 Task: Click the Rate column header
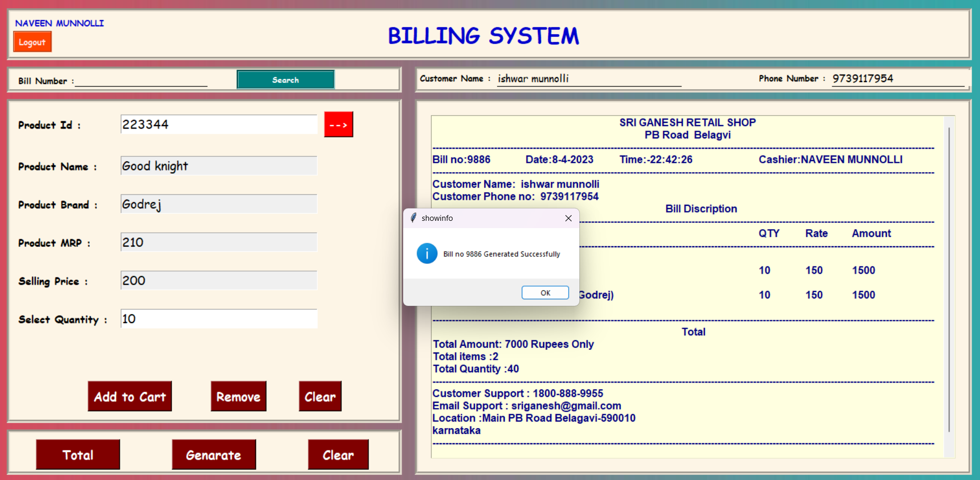pyautogui.click(x=816, y=233)
